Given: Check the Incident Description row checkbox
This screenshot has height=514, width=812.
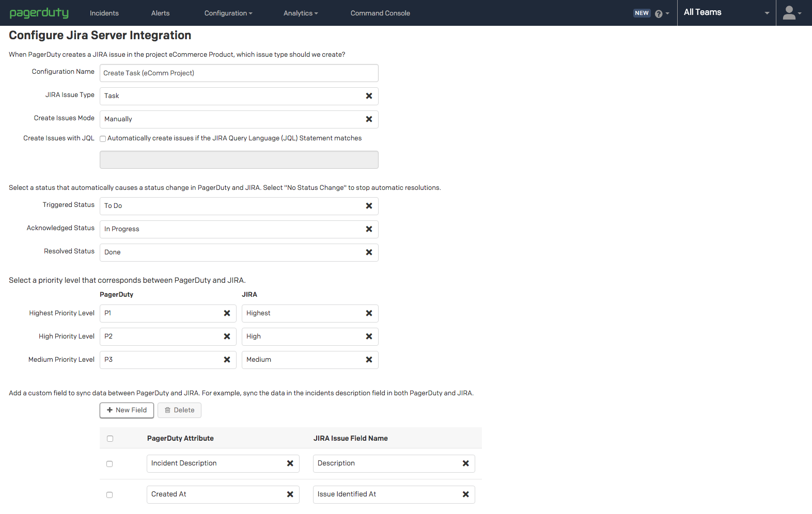Looking at the screenshot, I should click(x=110, y=464).
